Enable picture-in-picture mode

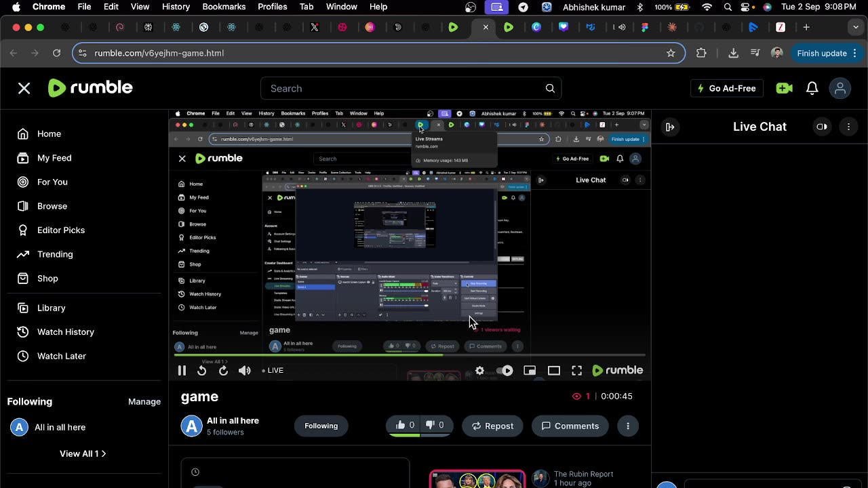[x=530, y=370]
